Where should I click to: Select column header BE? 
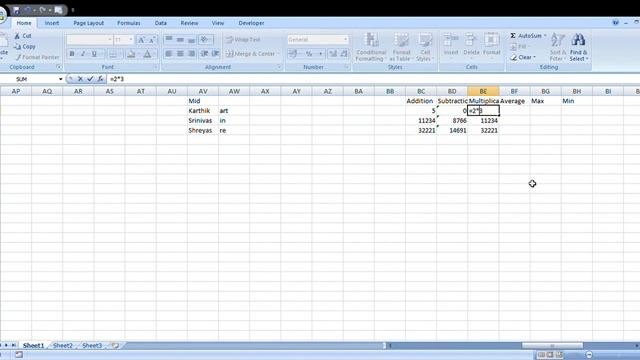pos(483,91)
